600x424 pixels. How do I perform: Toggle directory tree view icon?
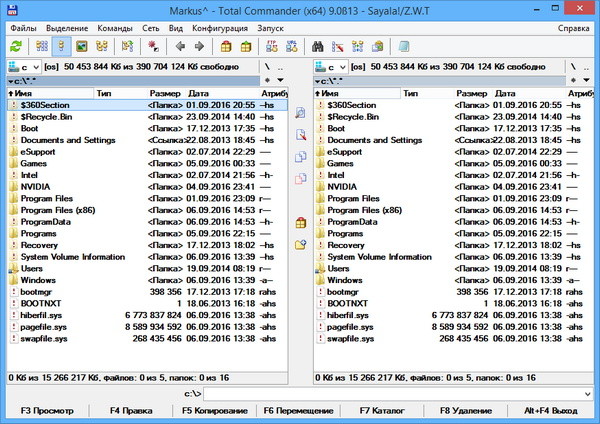coord(102,47)
